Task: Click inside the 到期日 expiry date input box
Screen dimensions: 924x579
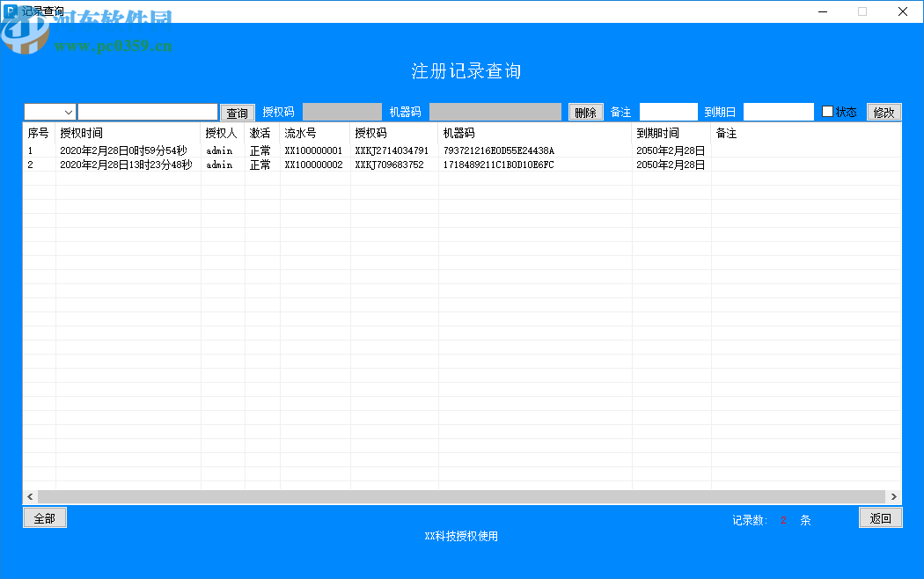Action: [779, 112]
